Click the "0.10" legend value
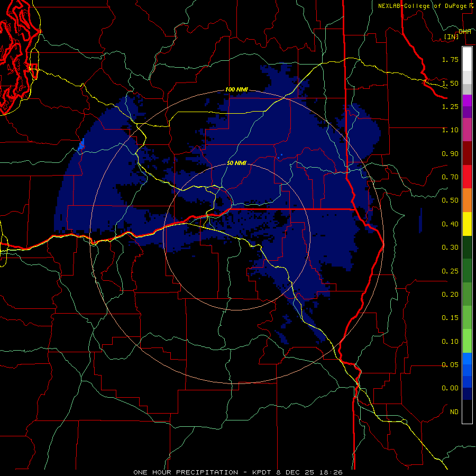Viewport: 476px width, 476px height. tap(450, 342)
